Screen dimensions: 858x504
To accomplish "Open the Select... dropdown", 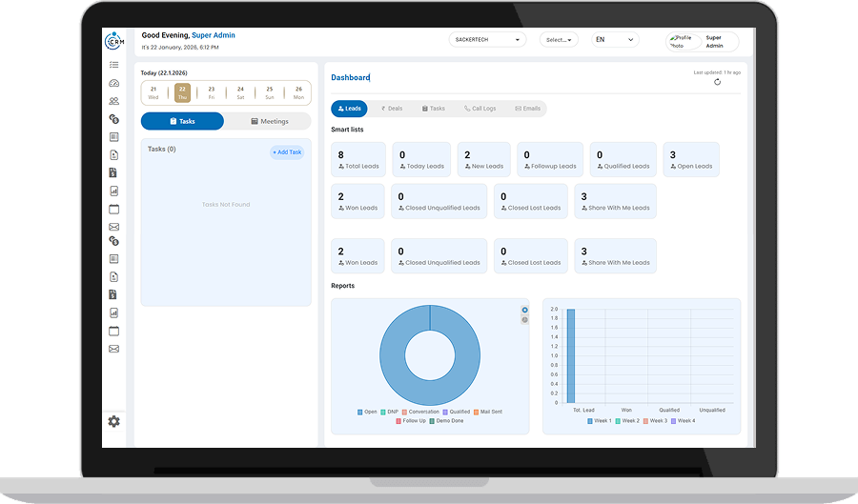I will 559,39.
